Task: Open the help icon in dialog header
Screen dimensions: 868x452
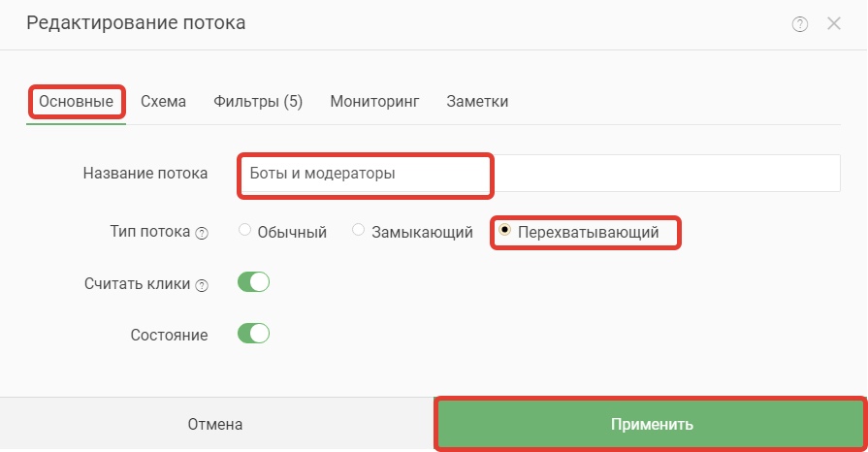Action: tap(799, 24)
